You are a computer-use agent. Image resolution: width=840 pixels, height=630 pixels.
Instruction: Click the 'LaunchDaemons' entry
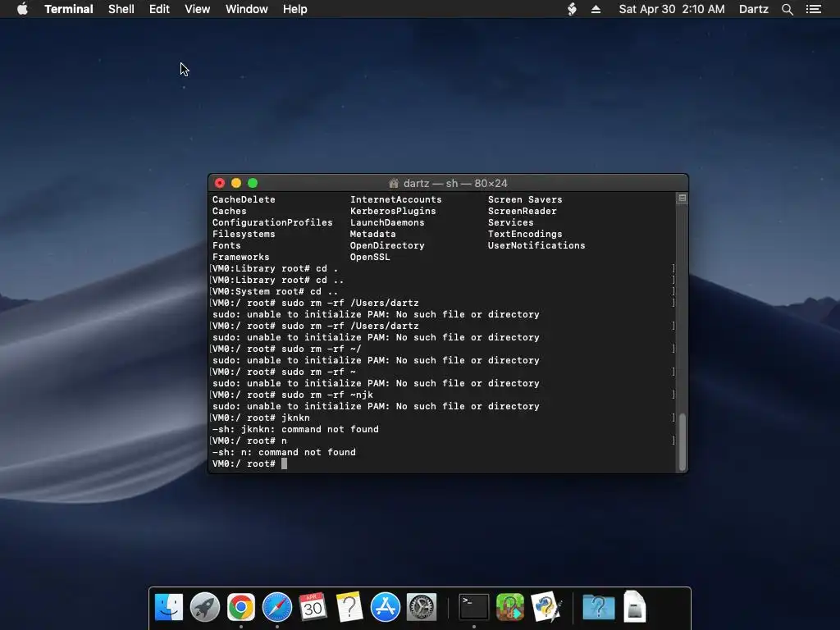click(387, 222)
